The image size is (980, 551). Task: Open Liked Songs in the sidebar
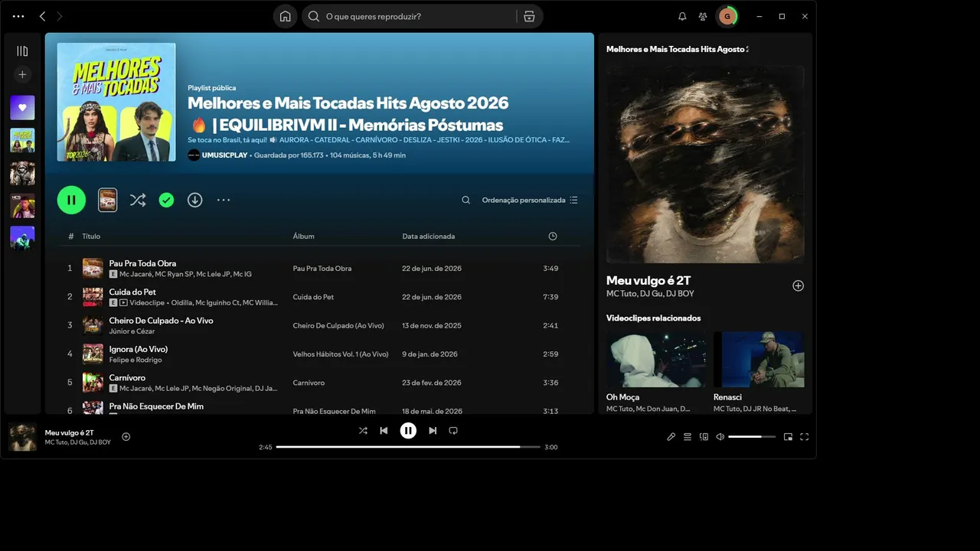pyautogui.click(x=22, y=108)
